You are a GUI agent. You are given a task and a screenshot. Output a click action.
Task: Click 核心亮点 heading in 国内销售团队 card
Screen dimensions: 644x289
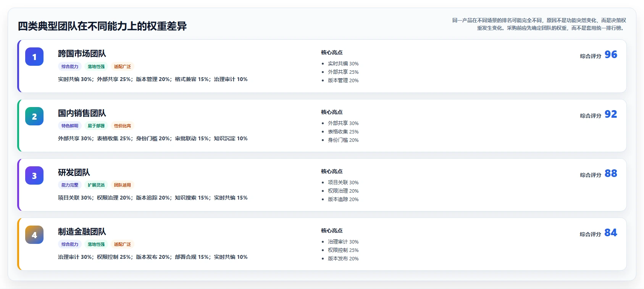[x=332, y=112]
